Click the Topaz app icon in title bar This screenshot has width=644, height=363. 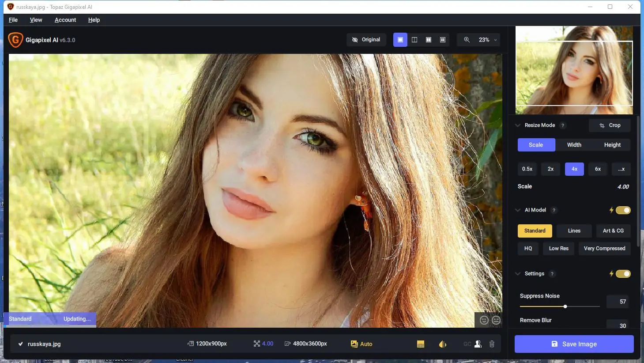pyautogui.click(x=11, y=7)
